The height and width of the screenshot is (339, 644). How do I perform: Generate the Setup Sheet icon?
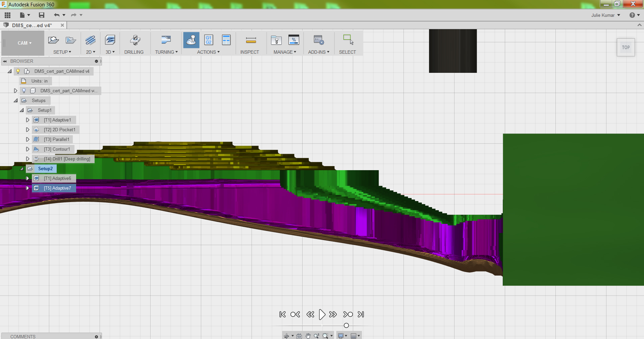click(x=226, y=40)
